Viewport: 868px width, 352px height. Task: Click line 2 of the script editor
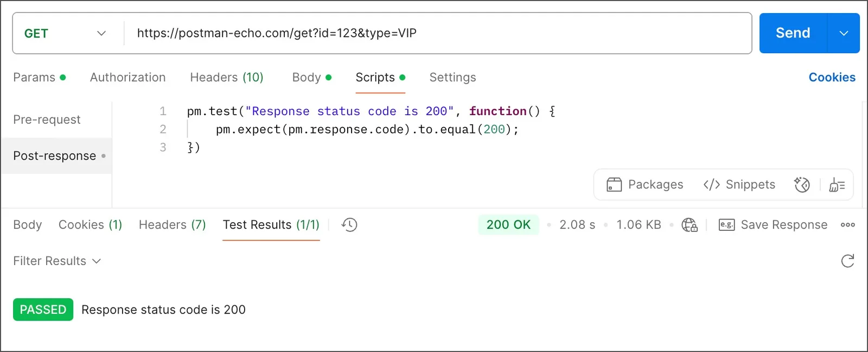[x=367, y=129]
